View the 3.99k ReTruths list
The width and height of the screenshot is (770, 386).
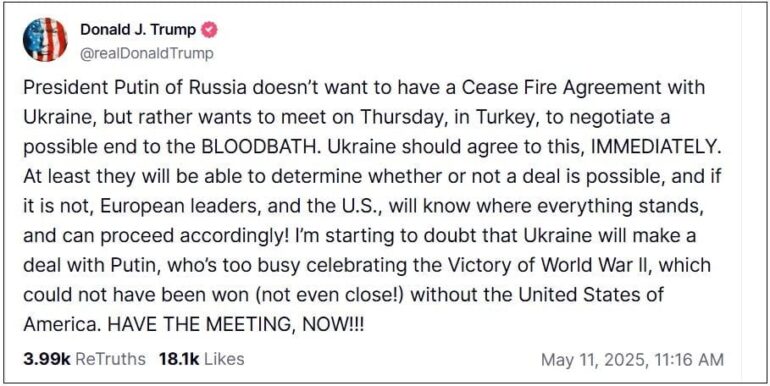click(x=84, y=359)
